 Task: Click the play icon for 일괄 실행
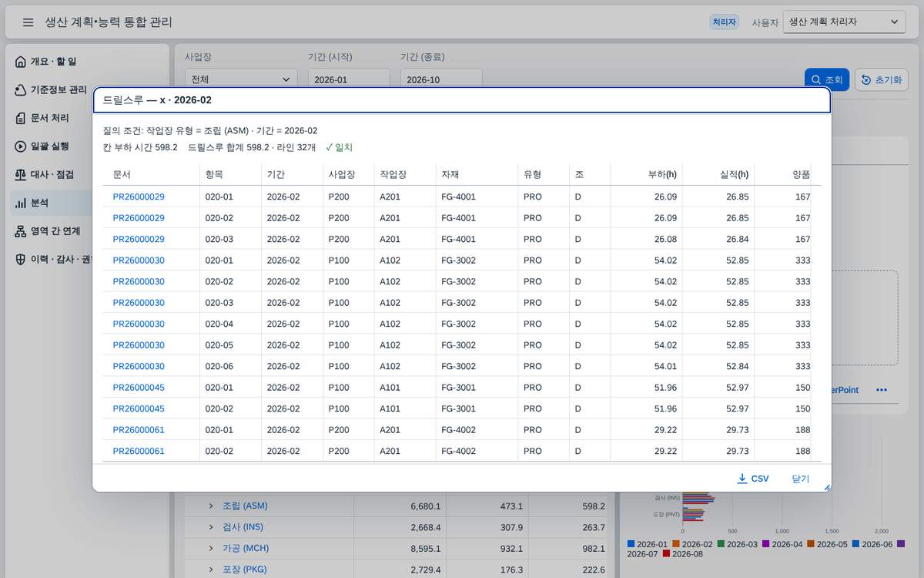coord(21,146)
